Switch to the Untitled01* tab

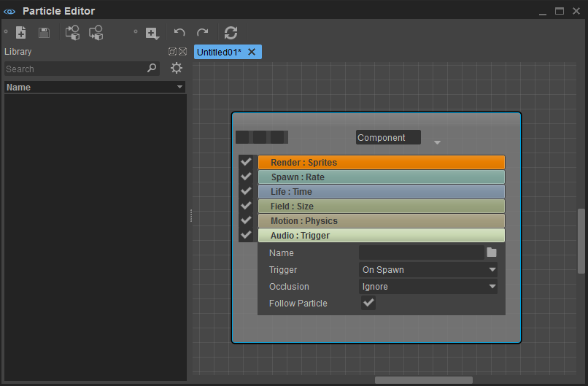click(x=220, y=52)
